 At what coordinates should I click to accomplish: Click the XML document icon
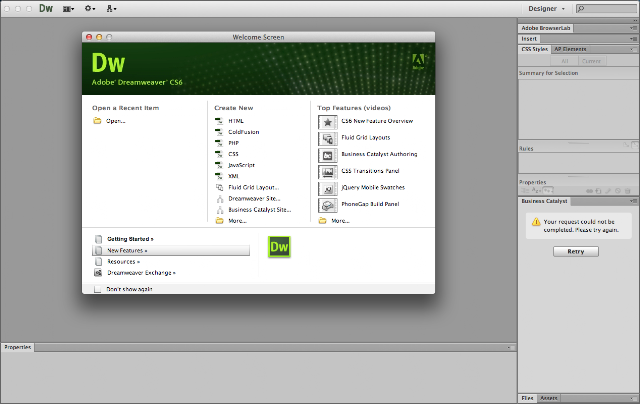coord(220,176)
